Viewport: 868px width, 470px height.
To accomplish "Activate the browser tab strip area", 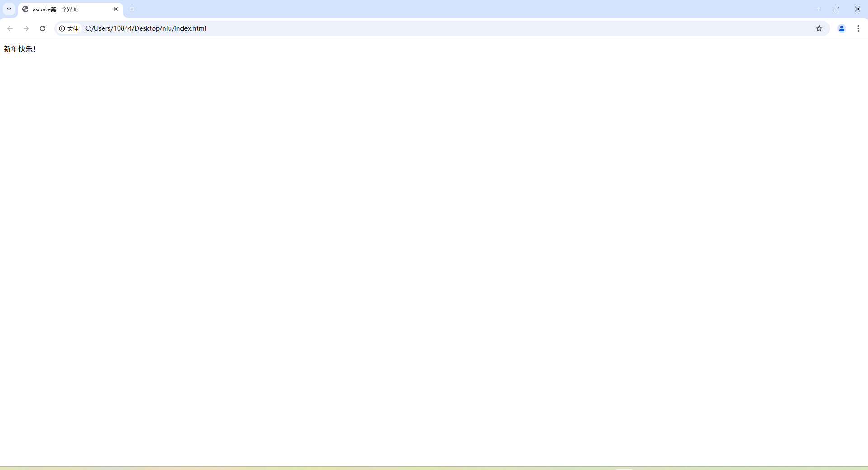I will click(x=271, y=9).
